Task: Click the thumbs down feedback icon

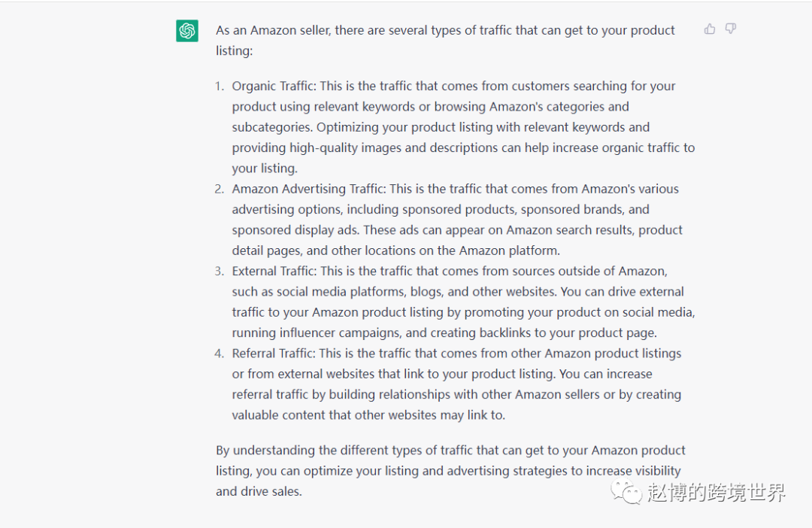Action: click(x=730, y=29)
